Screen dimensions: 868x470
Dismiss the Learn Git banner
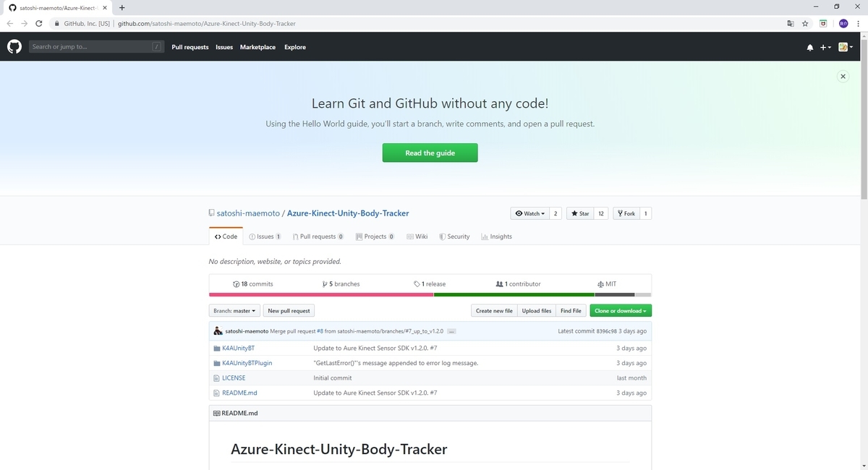[x=843, y=76]
